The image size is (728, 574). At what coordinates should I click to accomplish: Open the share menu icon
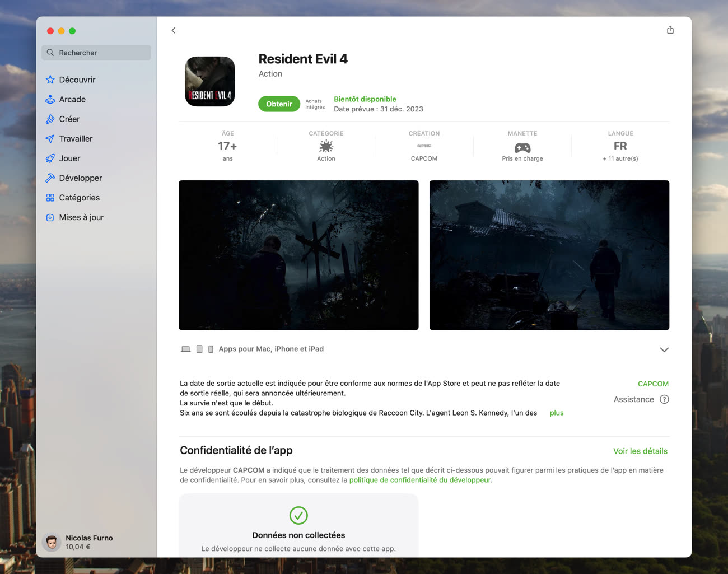coord(670,30)
